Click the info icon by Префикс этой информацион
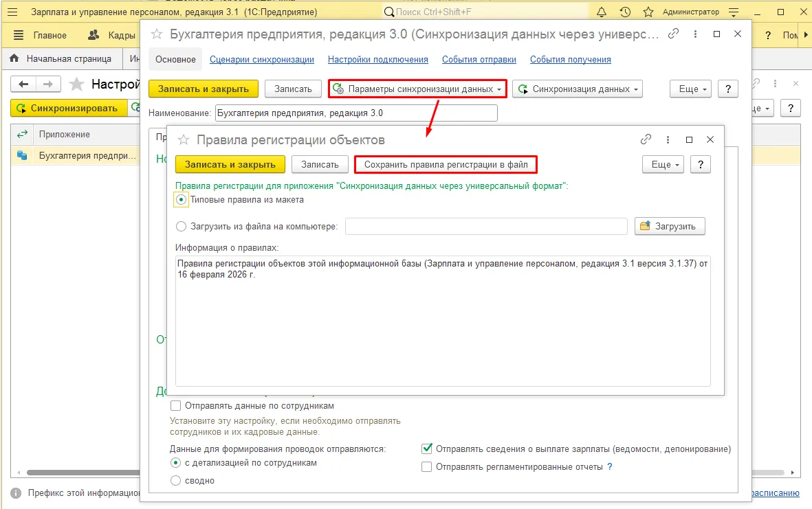The height and width of the screenshot is (509, 812). click(16, 493)
